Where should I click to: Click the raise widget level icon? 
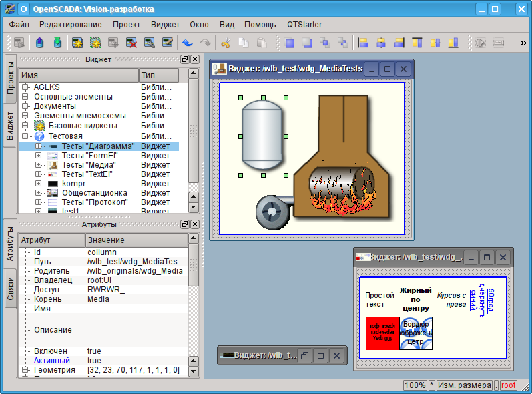pyautogui.click(x=289, y=43)
